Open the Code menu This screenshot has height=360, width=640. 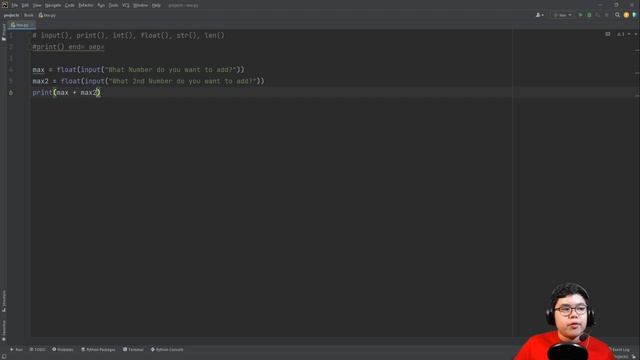[x=70, y=5]
